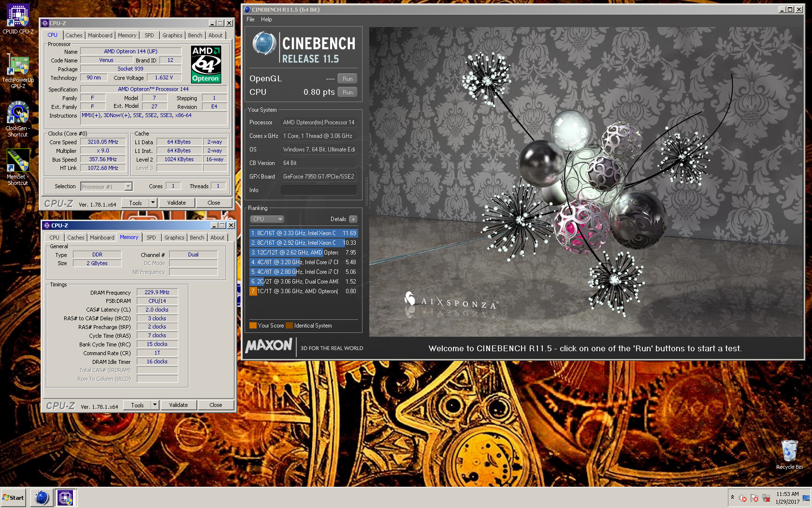Click the DRAM Frequency 229.9 MHz value

(x=157, y=292)
